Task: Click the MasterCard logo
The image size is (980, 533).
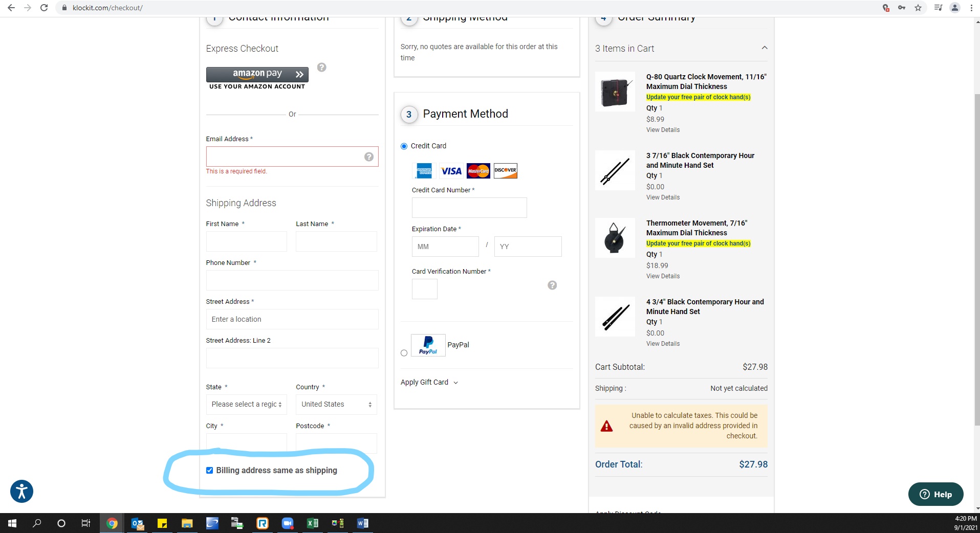Action: click(x=478, y=171)
